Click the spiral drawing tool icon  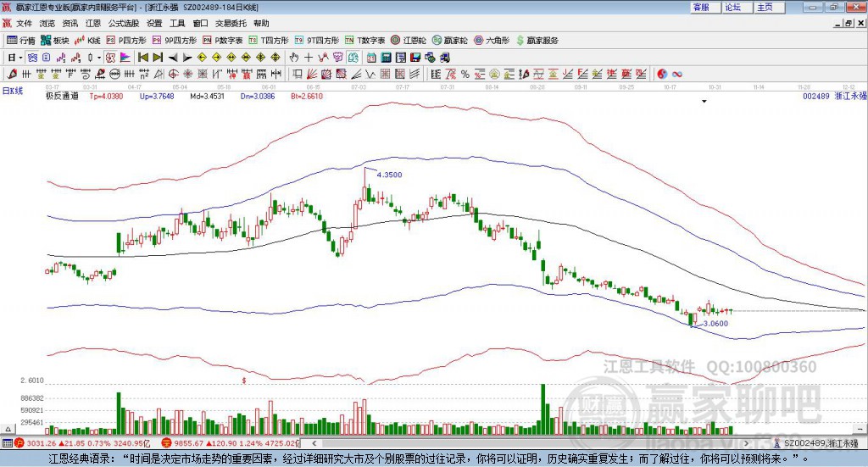click(86, 74)
